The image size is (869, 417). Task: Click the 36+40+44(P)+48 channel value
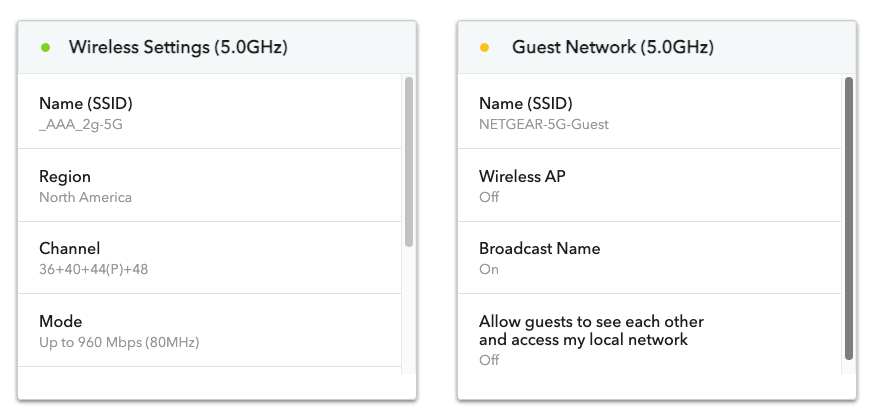(x=93, y=269)
